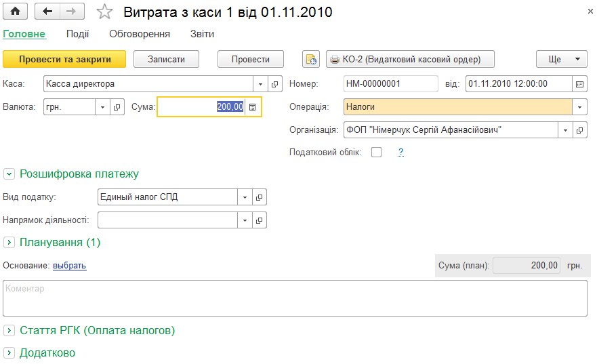Open the Організація field's linked record
The image size is (597, 364).
(x=579, y=130)
